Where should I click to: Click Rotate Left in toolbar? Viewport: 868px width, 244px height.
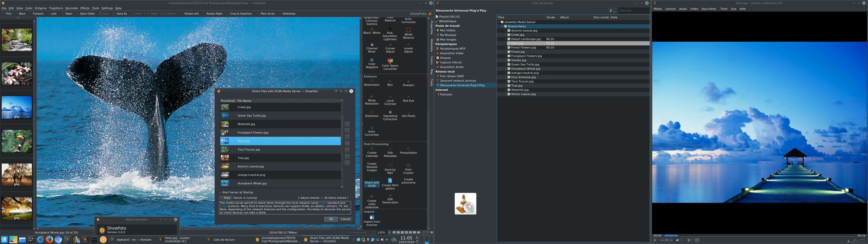click(x=190, y=14)
